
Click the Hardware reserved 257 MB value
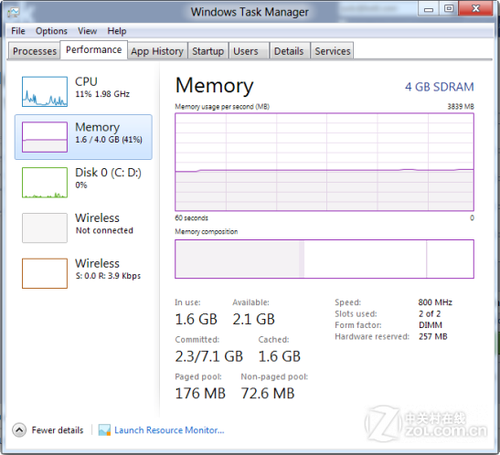coord(433,336)
